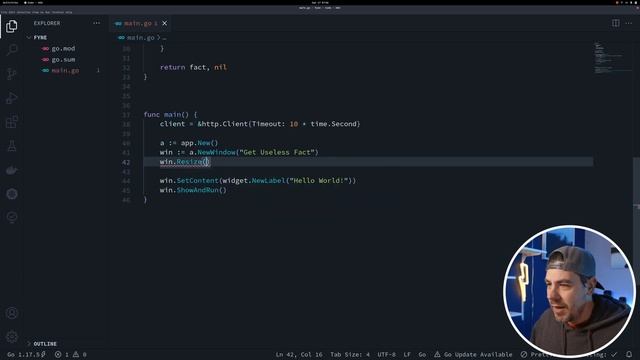Open the Manage gear menu
This screenshot has width=640, height=360.
[11, 337]
